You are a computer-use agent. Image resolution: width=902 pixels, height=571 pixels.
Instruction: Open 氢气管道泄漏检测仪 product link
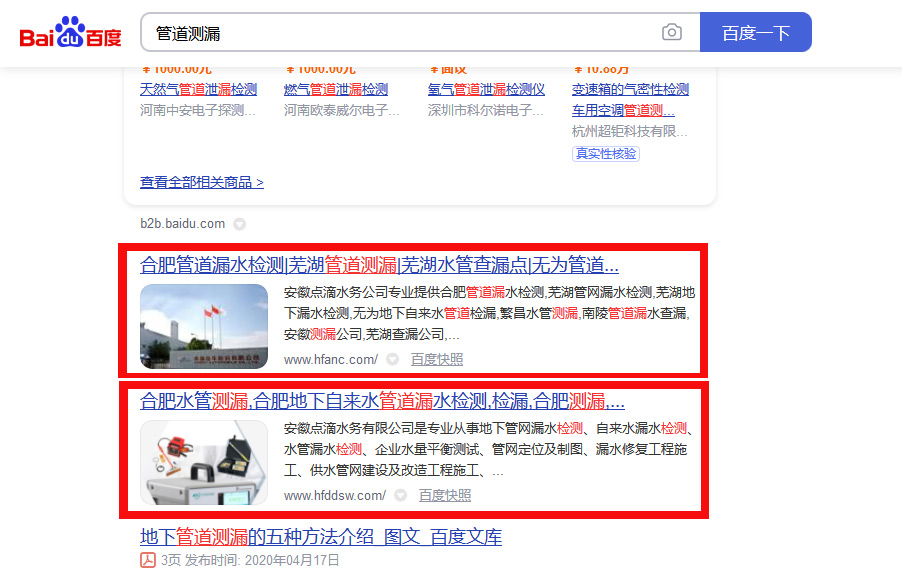[x=486, y=90]
